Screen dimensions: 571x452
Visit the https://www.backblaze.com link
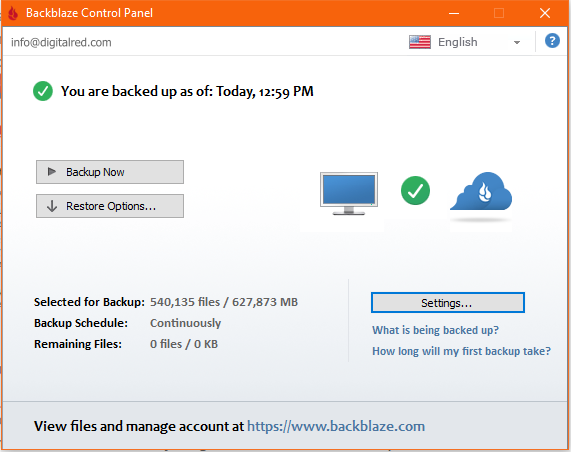point(336,426)
